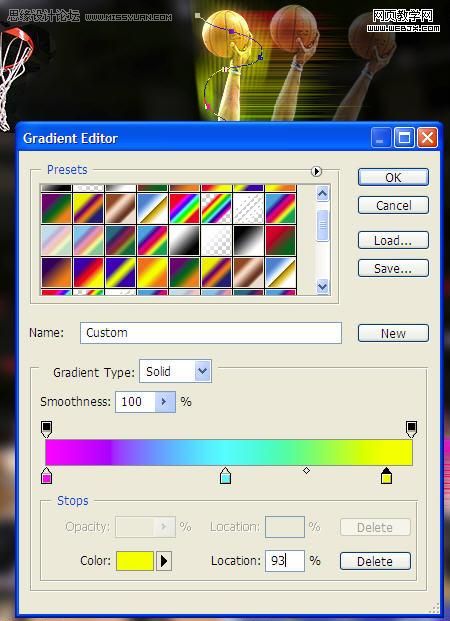Viewport: 450px width, 621px height.
Task: Click the Smoothness value field
Action: 135,402
